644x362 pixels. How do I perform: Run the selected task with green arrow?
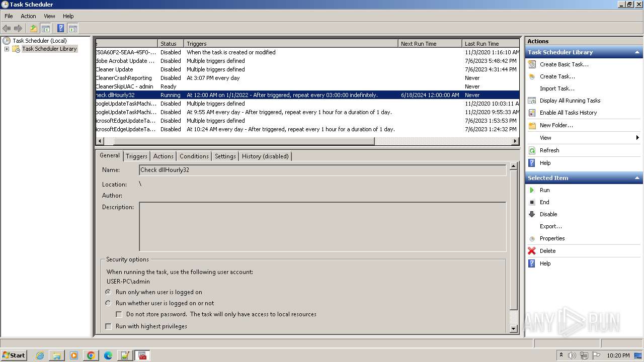pyautogui.click(x=544, y=190)
